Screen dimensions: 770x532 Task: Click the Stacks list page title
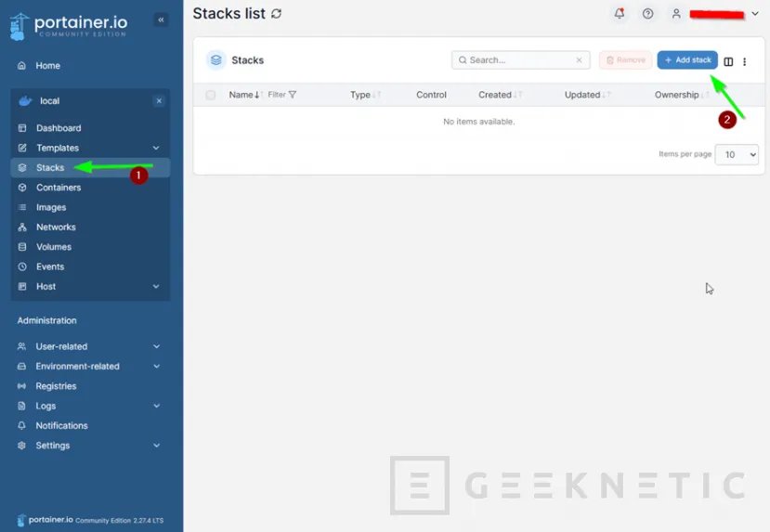pos(228,14)
